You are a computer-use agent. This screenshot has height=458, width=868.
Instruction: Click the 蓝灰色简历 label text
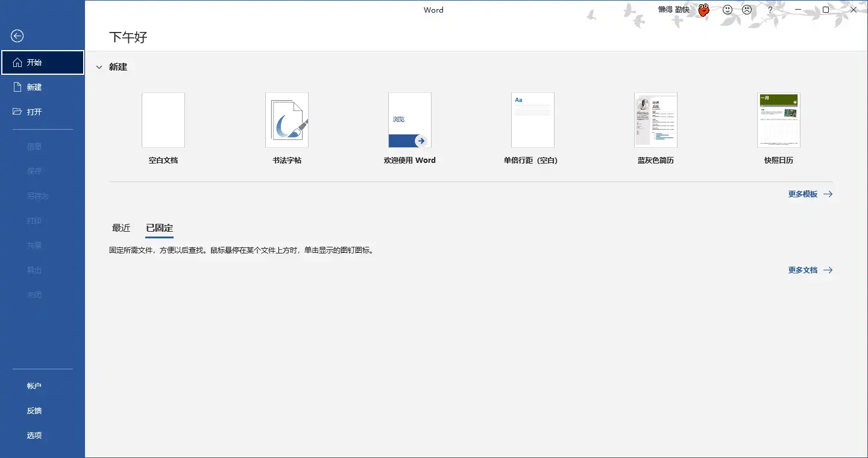pyautogui.click(x=656, y=161)
